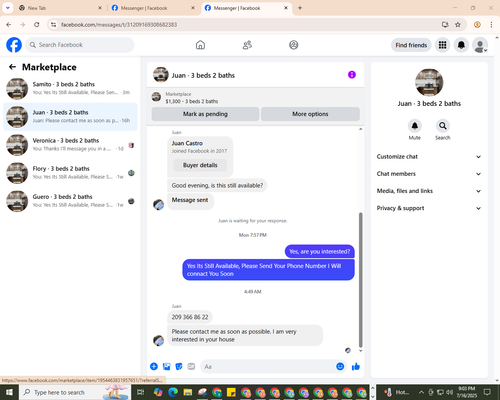Open the Chrome profile avatar icon

(x=477, y=25)
